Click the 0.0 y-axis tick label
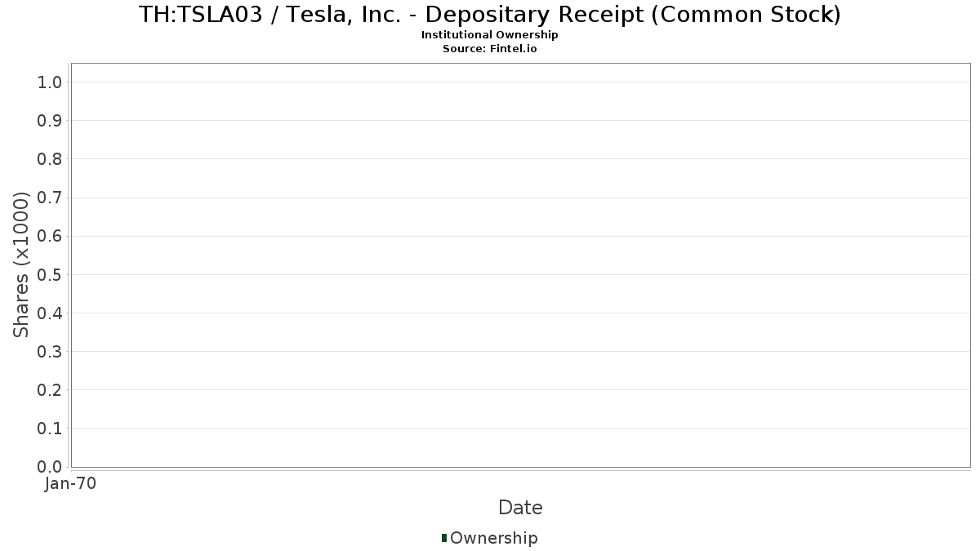Screen dimensions: 980x551 tap(50, 467)
